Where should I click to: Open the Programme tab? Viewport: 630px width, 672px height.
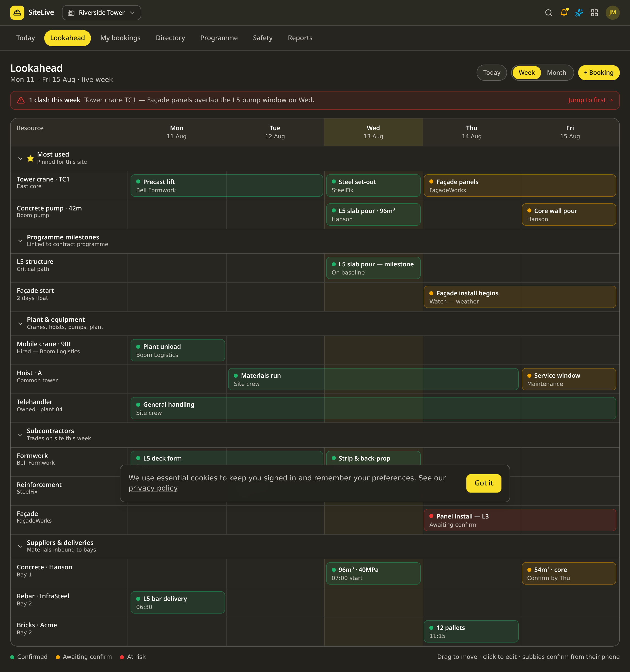219,38
